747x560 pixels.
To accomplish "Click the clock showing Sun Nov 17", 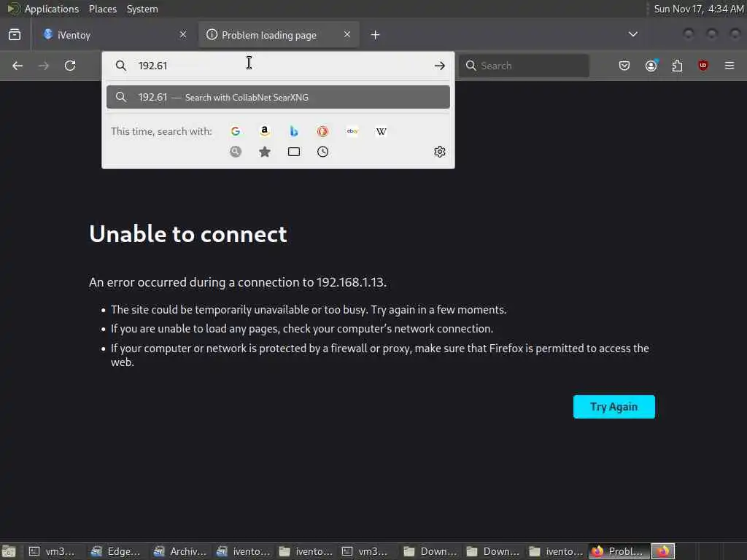I will point(698,9).
